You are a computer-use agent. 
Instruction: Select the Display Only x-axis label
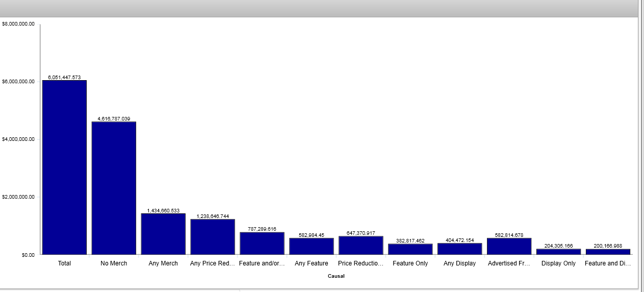(x=558, y=263)
